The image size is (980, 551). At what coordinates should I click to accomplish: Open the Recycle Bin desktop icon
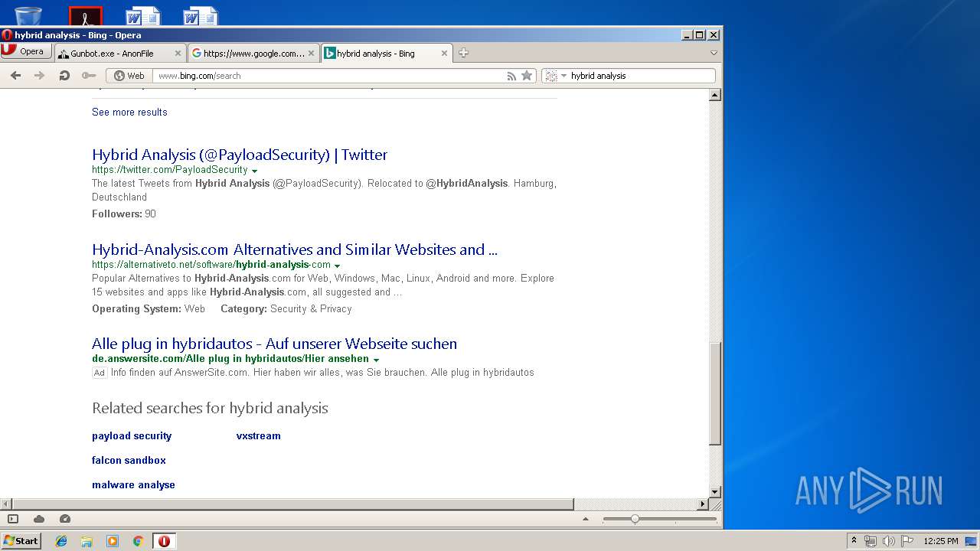(28, 15)
